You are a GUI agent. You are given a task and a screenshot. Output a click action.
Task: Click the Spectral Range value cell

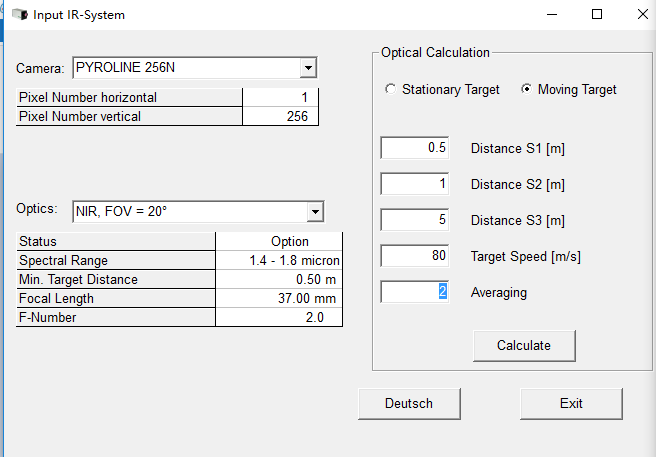tap(279, 261)
